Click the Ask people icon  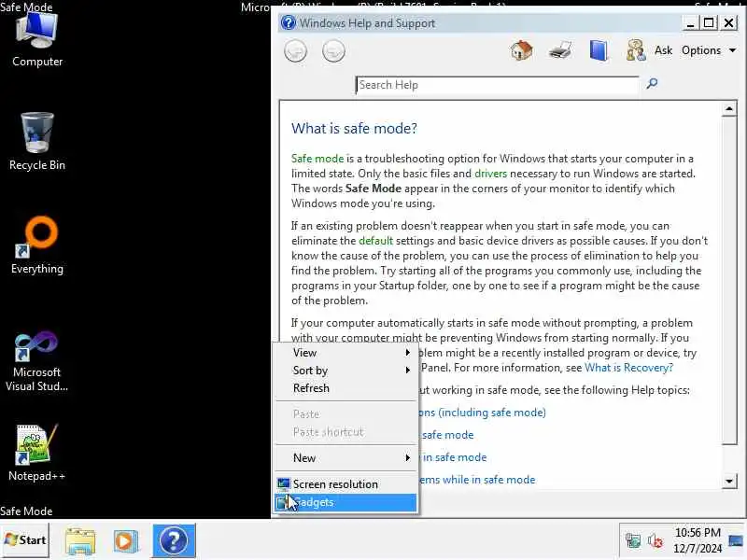[x=636, y=50]
